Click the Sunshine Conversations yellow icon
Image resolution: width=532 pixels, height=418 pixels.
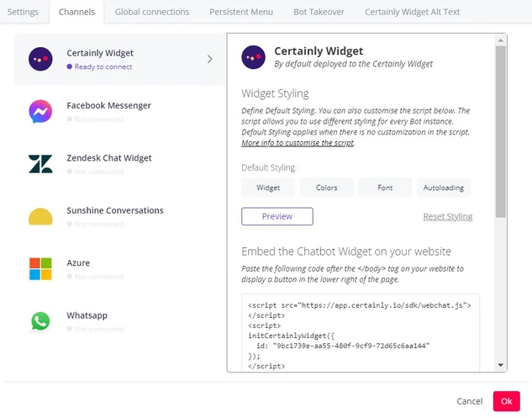(40, 217)
